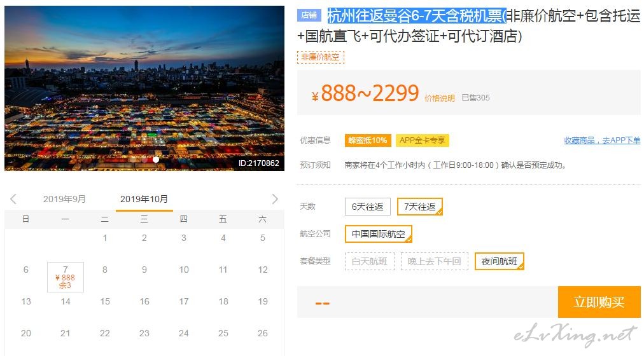This screenshot has width=644, height=356.
Task: Click calendar date 8
Action: coord(105,270)
